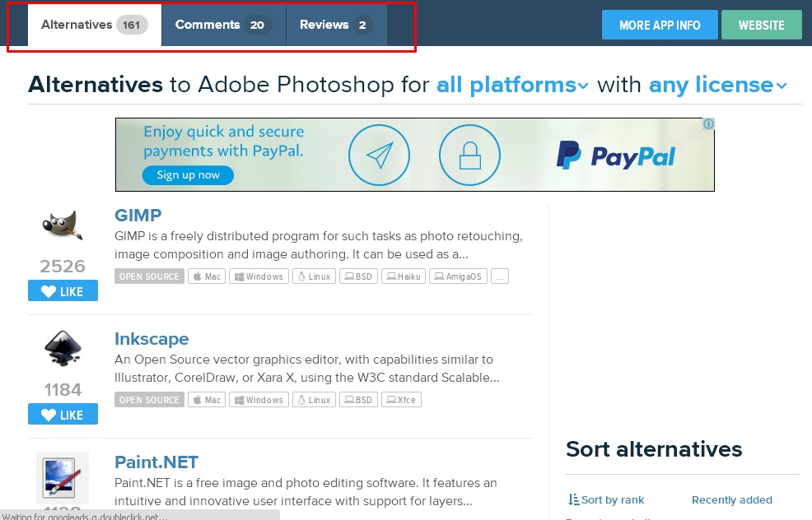Select the Windows platform tag under GIMP
Image resolution: width=812 pixels, height=520 pixels.
pos(259,276)
